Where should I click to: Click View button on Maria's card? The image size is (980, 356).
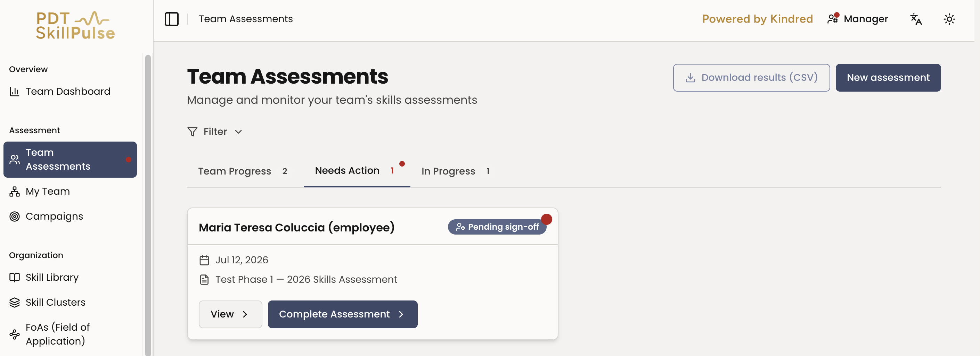click(x=230, y=315)
